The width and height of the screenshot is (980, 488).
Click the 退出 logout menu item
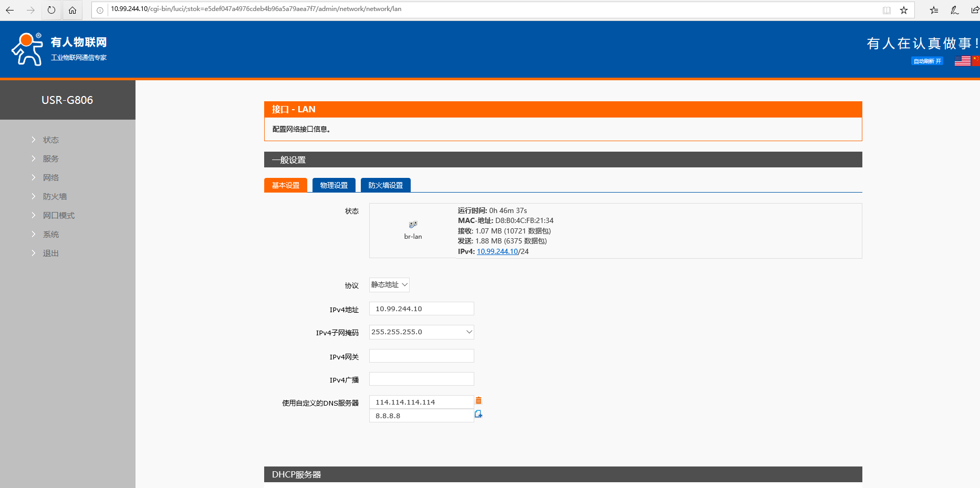[x=51, y=253]
